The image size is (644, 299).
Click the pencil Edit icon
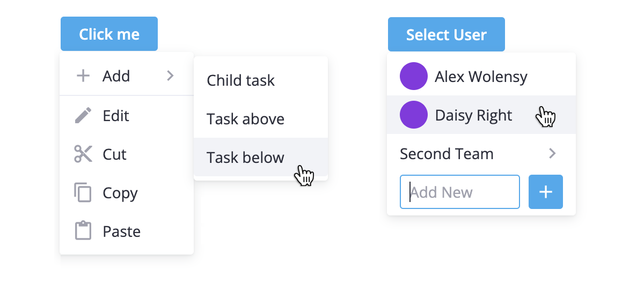83,115
